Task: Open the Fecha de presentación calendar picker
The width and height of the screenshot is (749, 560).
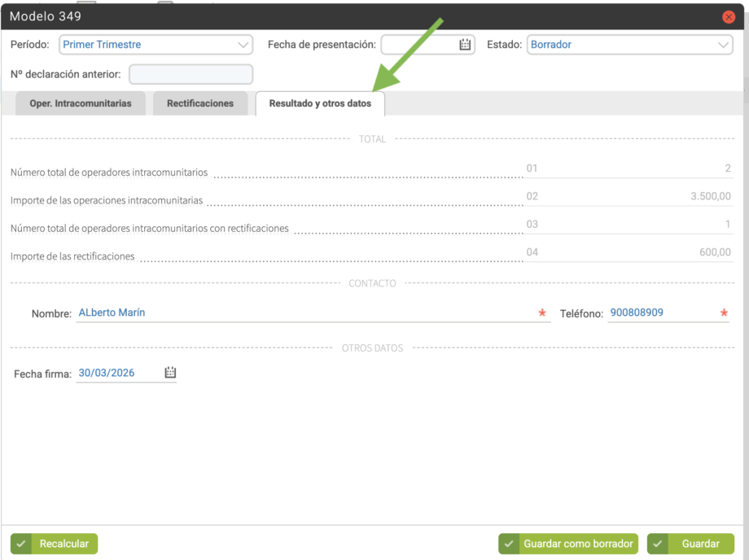Action: click(x=465, y=45)
